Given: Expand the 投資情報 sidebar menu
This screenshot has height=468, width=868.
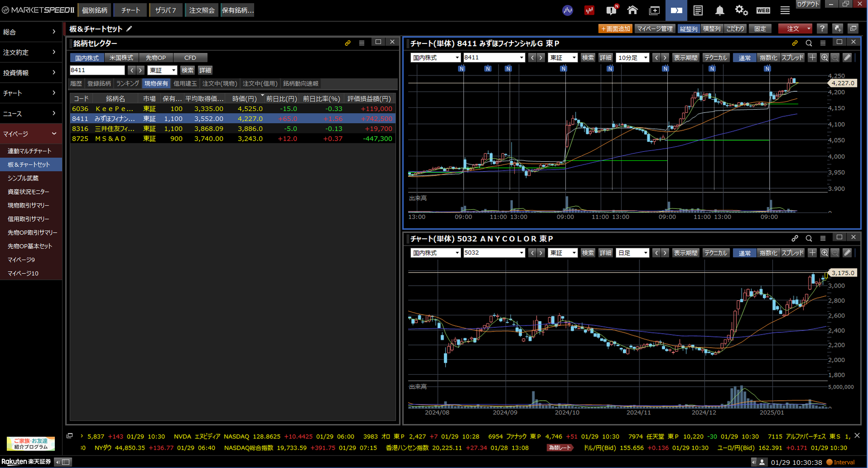Looking at the screenshot, I should tap(31, 73).
